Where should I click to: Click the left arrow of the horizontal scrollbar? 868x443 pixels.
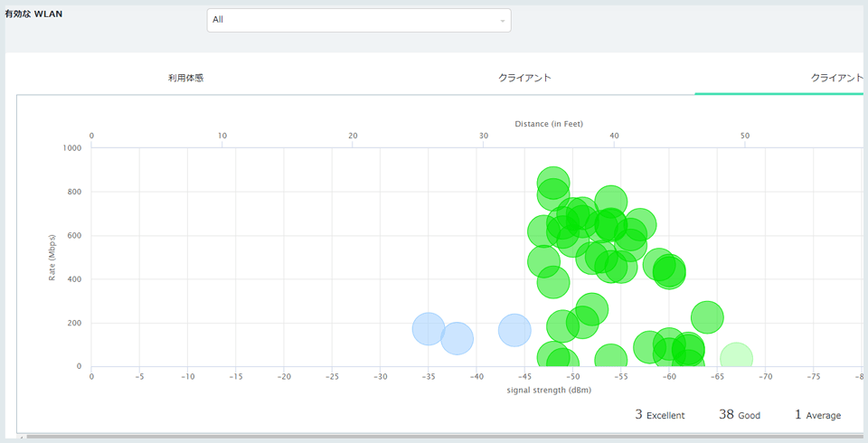coord(22,438)
